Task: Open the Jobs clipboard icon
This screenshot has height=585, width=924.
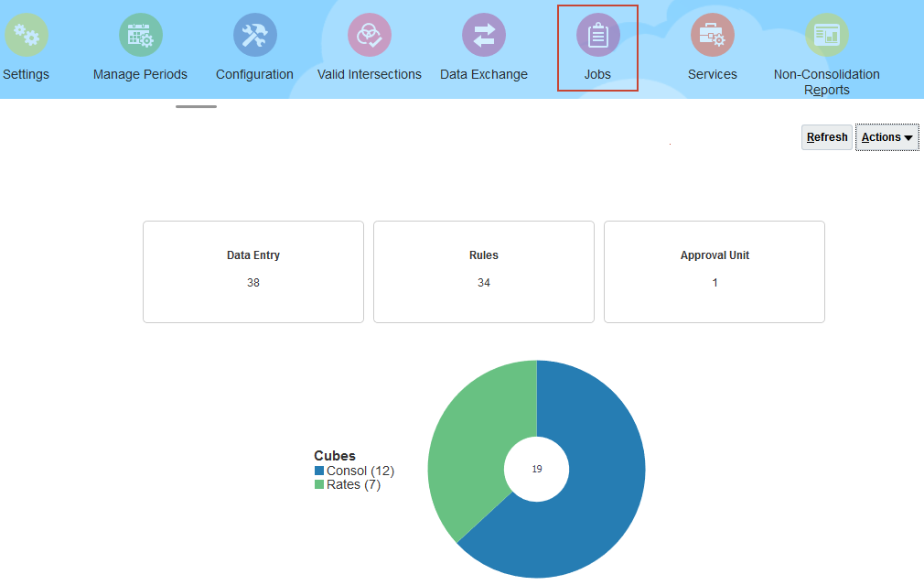Action: click(598, 36)
